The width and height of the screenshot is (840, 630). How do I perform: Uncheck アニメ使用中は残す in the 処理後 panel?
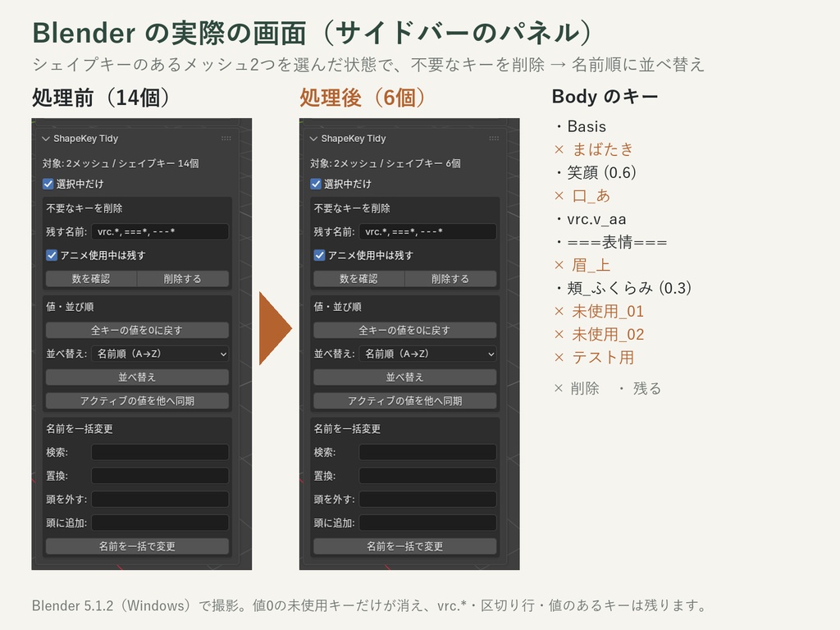point(319,256)
